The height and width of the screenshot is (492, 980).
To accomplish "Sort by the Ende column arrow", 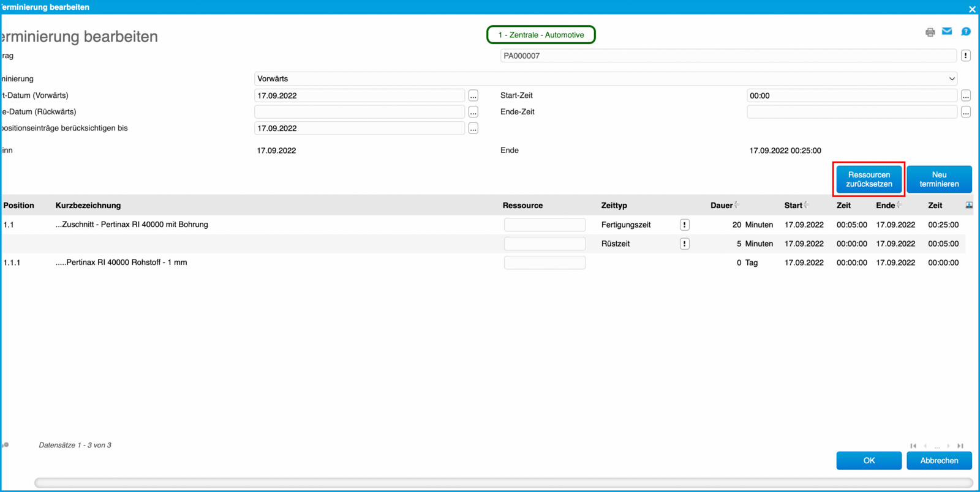I will (899, 205).
